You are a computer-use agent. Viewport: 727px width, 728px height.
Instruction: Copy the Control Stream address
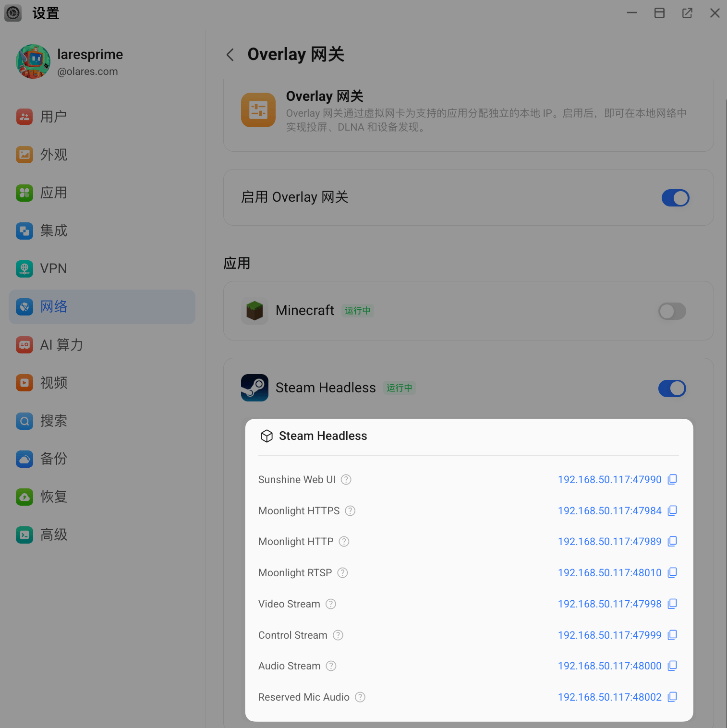click(672, 635)
